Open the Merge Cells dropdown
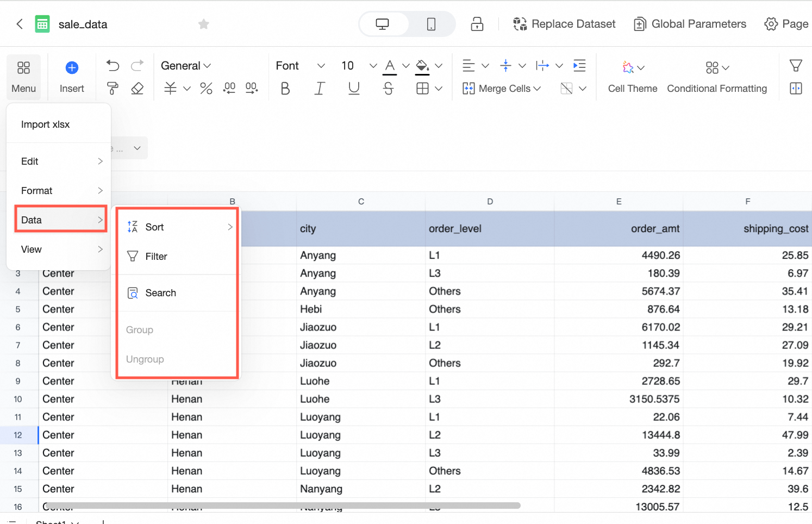Viewport: 812px width, 524px height. tap(501, 88)
